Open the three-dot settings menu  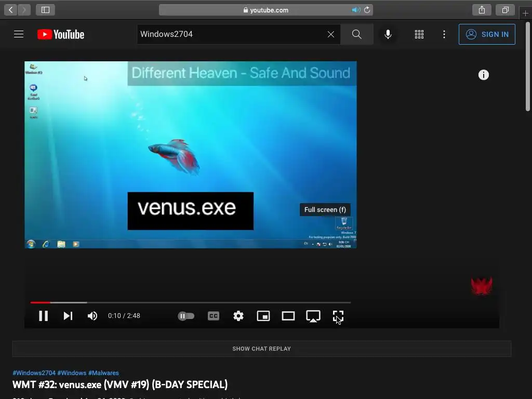click(444, 34)
